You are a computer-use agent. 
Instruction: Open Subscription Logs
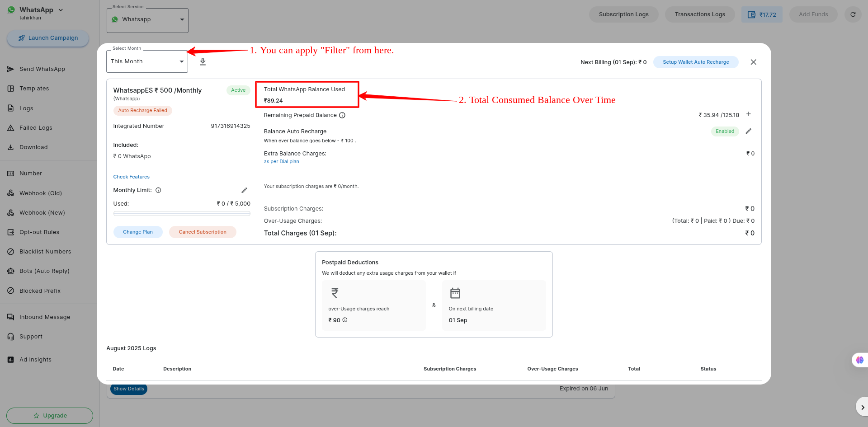tap(623, 14)
